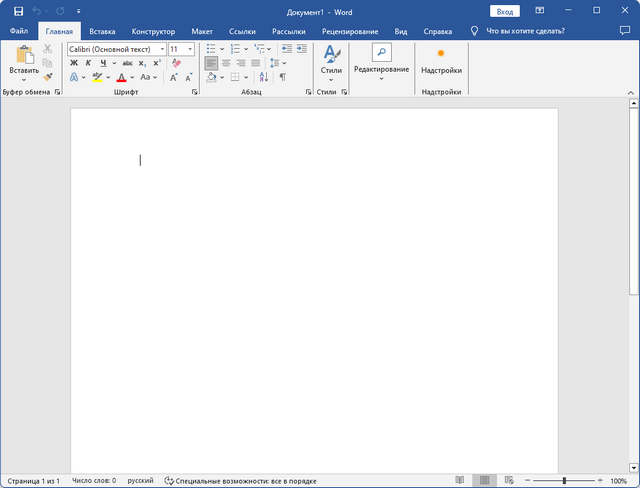640x488 pixels.
Task: Switch to the Вставка ribbon tab
Action: [102, 31]
